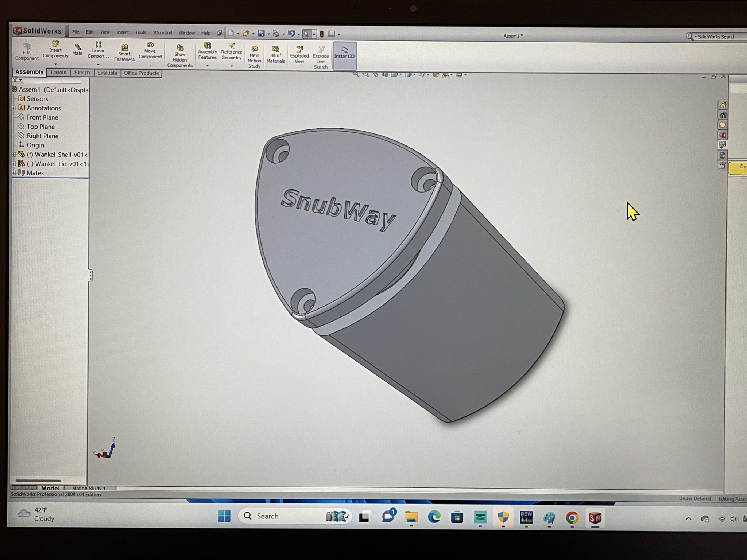
Task: Switch to the Evaluate tab
Action: click(x=107, y=73)
